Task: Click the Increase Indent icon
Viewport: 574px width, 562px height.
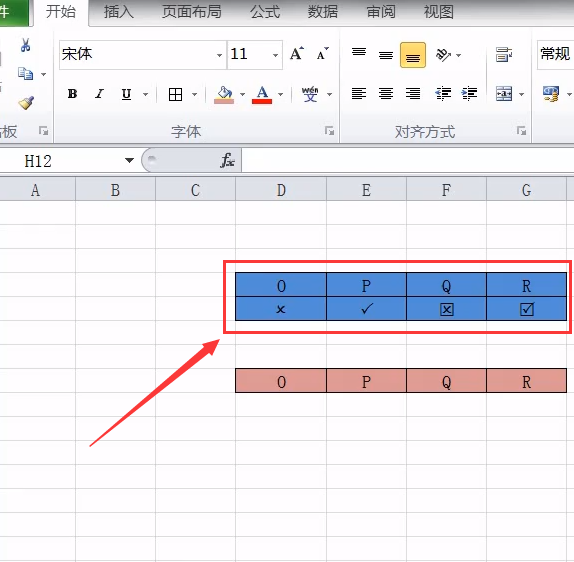Action: 469,94
